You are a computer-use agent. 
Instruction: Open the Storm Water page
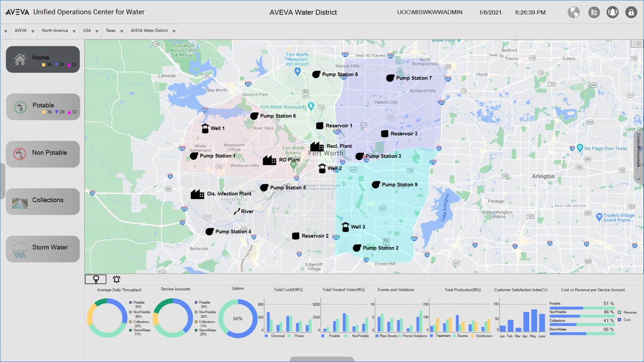click(43, 248)
